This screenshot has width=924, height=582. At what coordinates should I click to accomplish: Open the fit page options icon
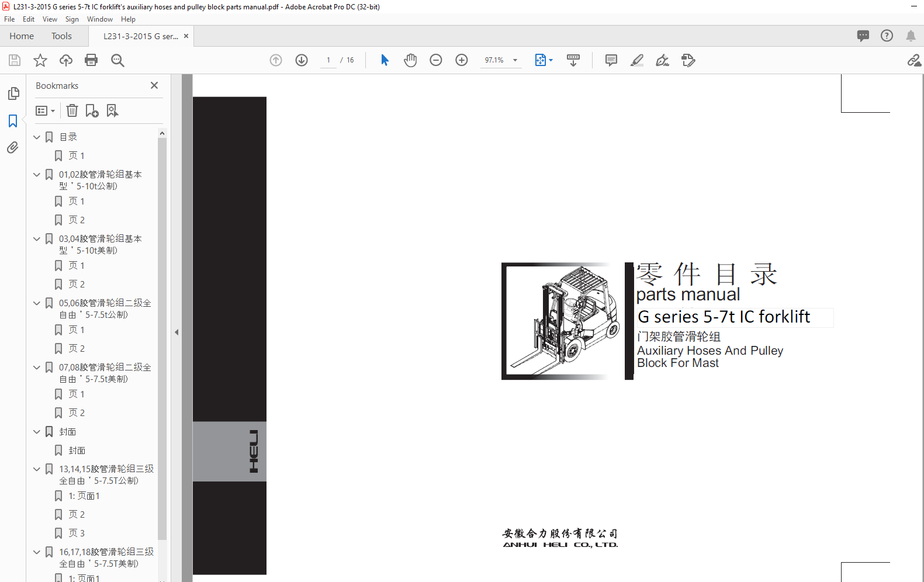(544, 60)
